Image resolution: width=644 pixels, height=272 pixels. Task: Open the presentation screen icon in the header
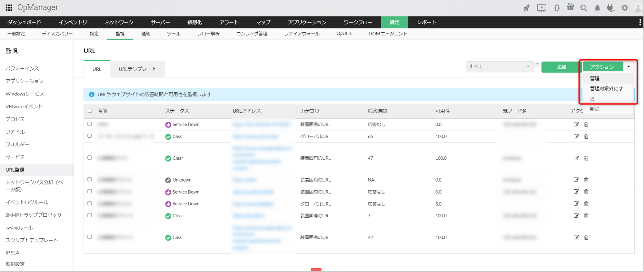coord(542,8)
